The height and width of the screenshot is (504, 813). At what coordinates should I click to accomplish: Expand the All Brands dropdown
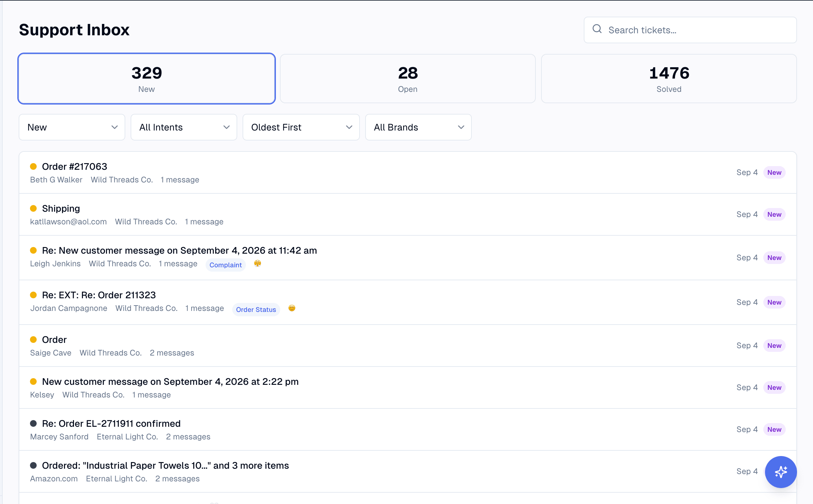click(x=418, y=127)
